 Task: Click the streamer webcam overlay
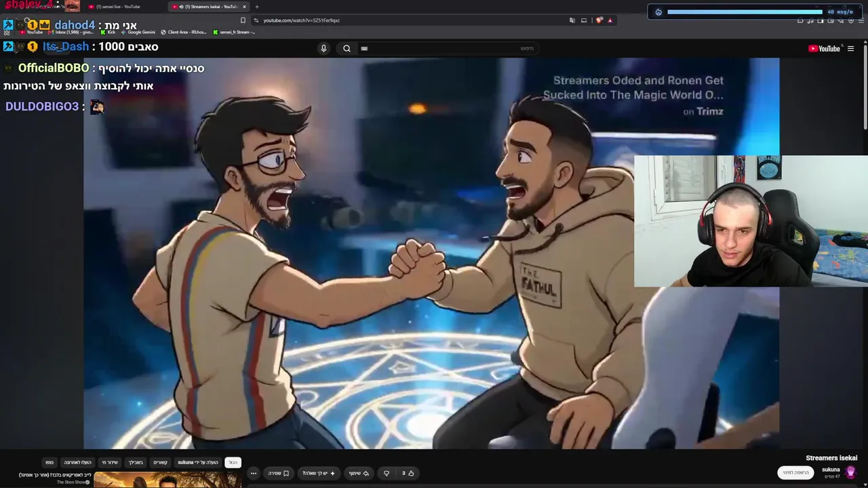click(x=751, y=221)
